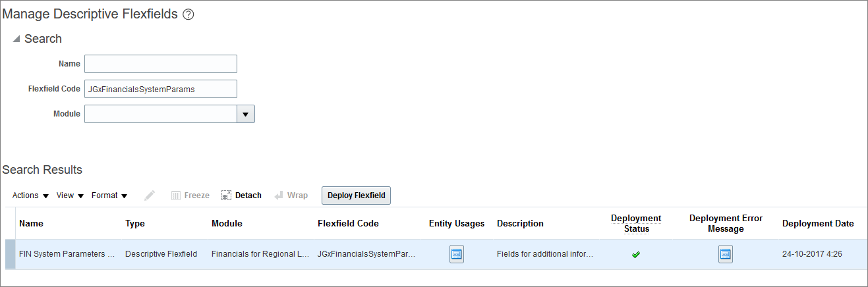Click into the Module combo box
The image size is (868, 287).
tap(161, 114)
